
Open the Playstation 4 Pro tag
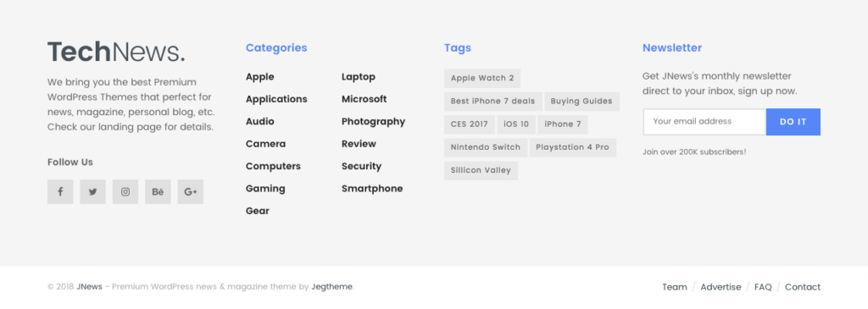(x=572, y=147)
